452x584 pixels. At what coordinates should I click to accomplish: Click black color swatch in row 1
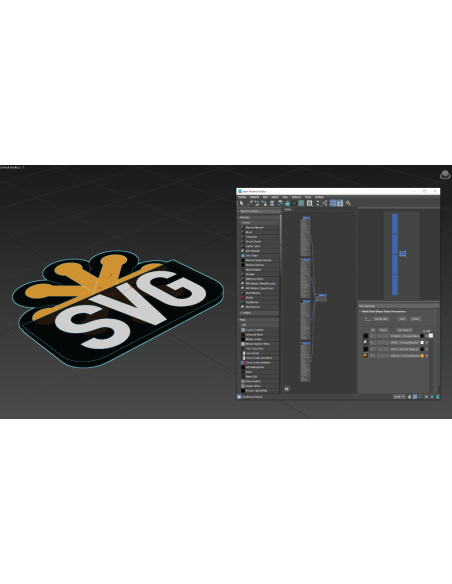422,336
